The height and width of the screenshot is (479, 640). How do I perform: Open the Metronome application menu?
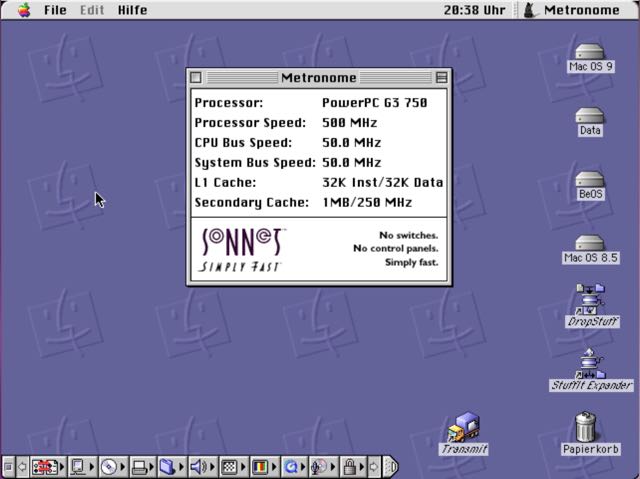point(572,10)
